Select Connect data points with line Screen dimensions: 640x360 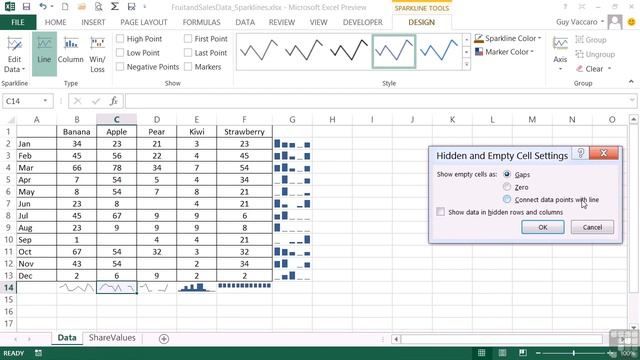tap(507, 200)
